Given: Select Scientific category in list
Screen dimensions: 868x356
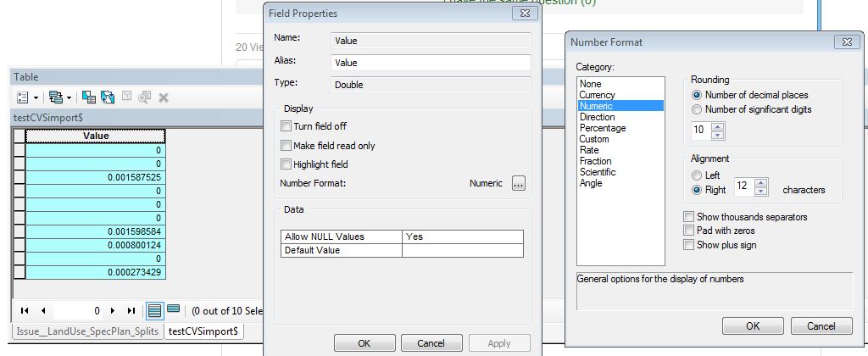Looking at the screenshot, I should click(598, 172).
